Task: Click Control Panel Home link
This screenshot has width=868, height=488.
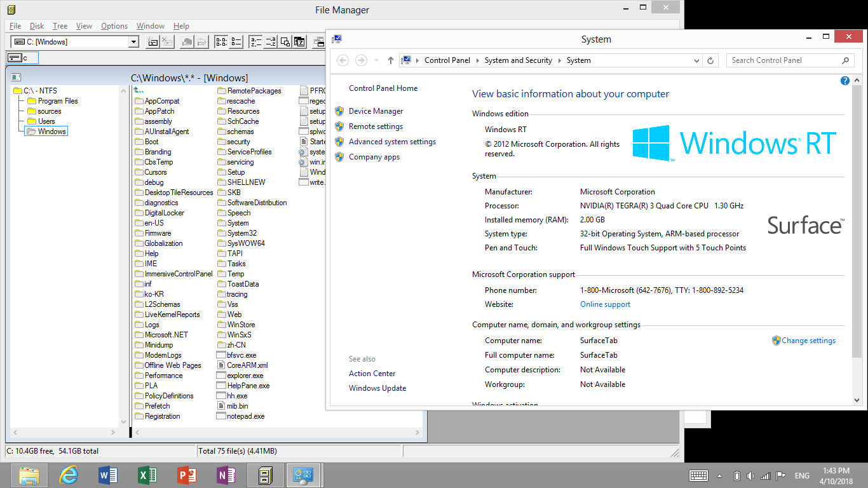Action: pyautogui.click(x=383, y=88)
